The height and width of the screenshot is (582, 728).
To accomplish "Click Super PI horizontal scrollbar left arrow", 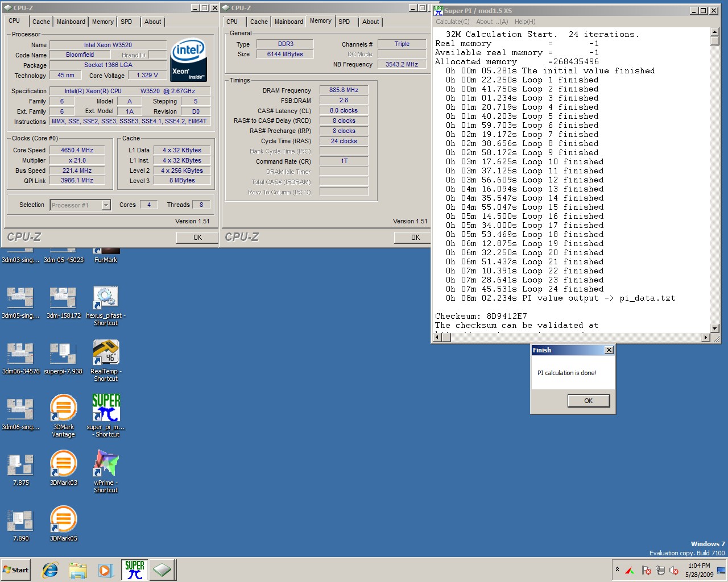I will 437,338.
